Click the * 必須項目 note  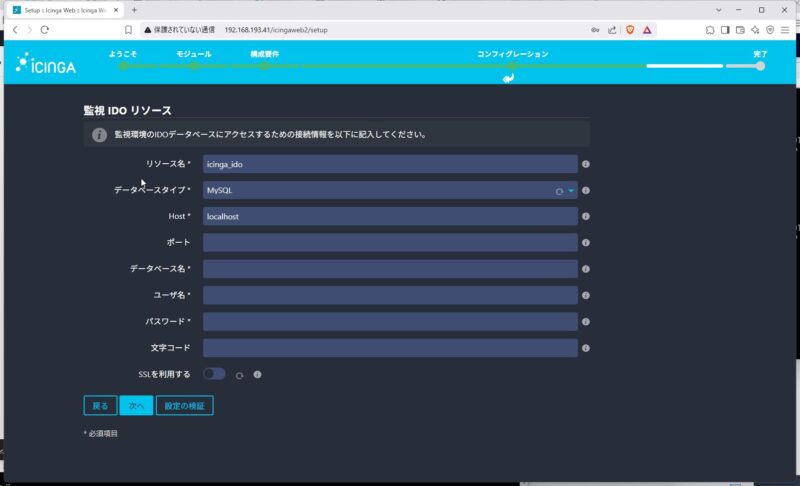click(101, 433)
